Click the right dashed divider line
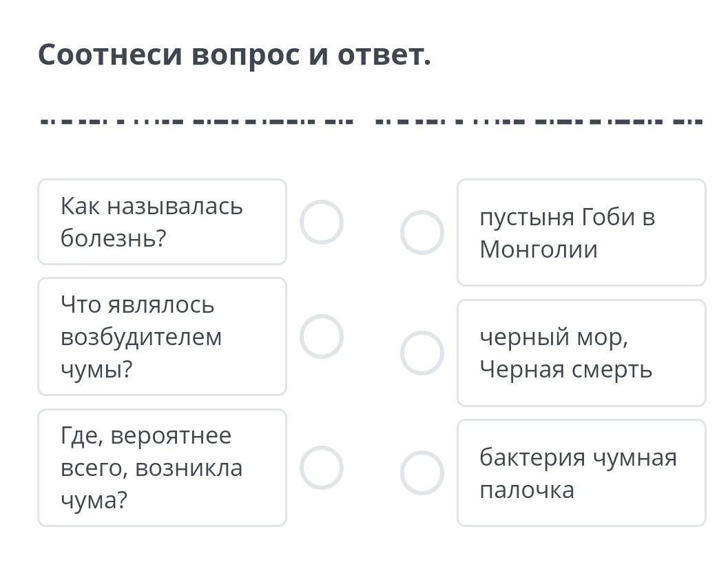Viewport: 728px width, 580px height. point(539,122)
